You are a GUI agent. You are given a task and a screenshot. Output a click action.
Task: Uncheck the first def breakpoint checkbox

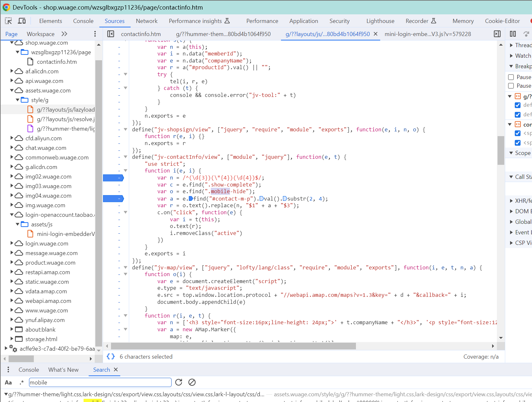(x=518, y=105)
